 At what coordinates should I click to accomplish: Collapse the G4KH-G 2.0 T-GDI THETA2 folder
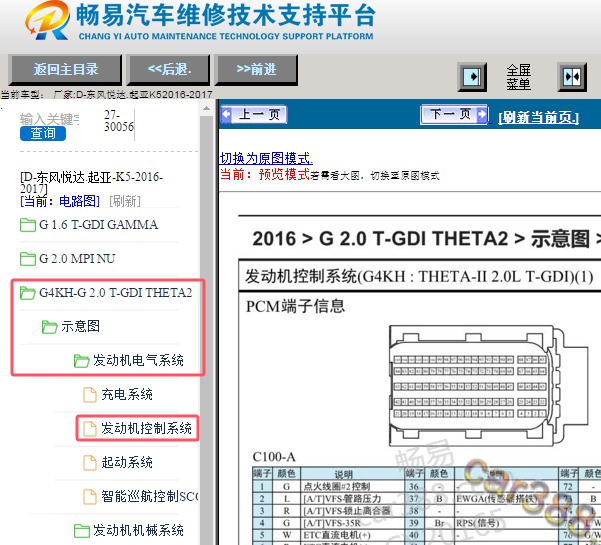115,293
